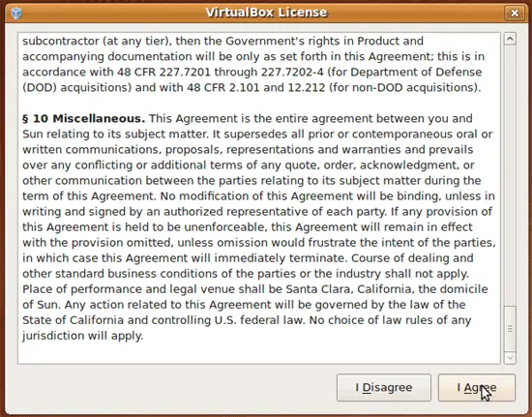Viewport: 532px width, 417px height.
Task: Accept the license with I Agree
Action: pos(476,387)
